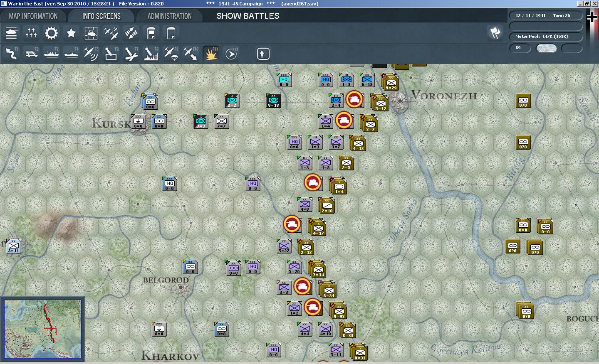Viewport: 599px width, 364px height.
Task: Select the blue 6=13 unit counter
Action: click(x=367, y=80)
